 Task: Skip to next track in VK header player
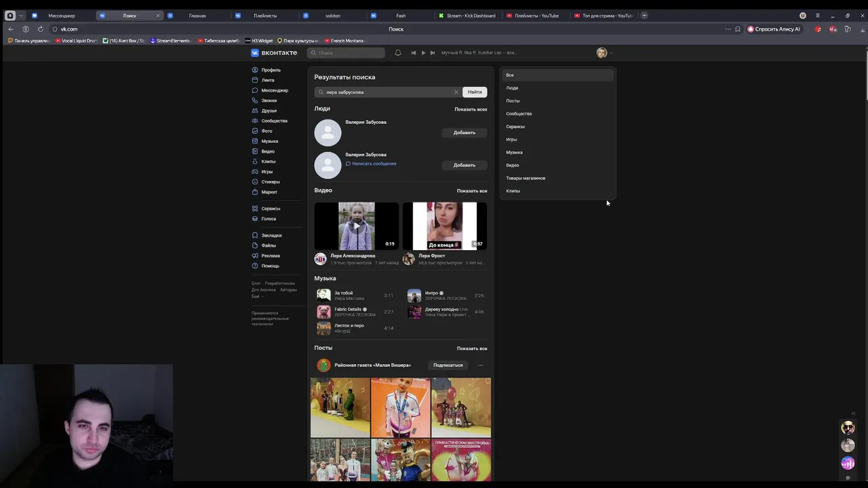click(x=433, y=53)
